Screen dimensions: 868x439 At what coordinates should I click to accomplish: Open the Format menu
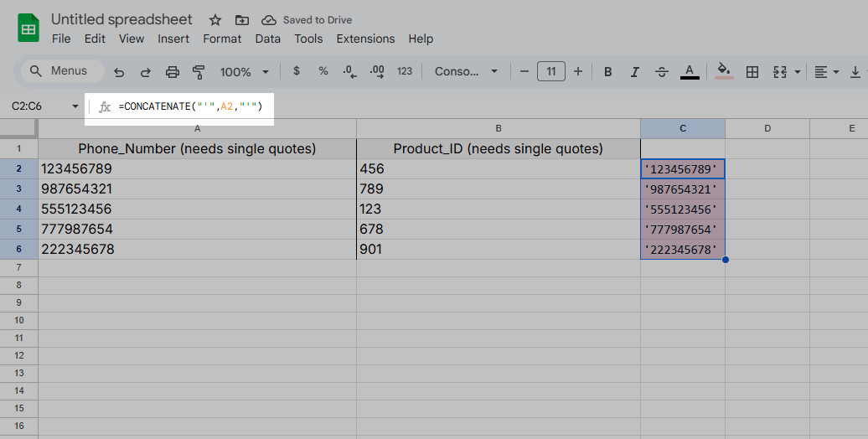coord(222,39)
